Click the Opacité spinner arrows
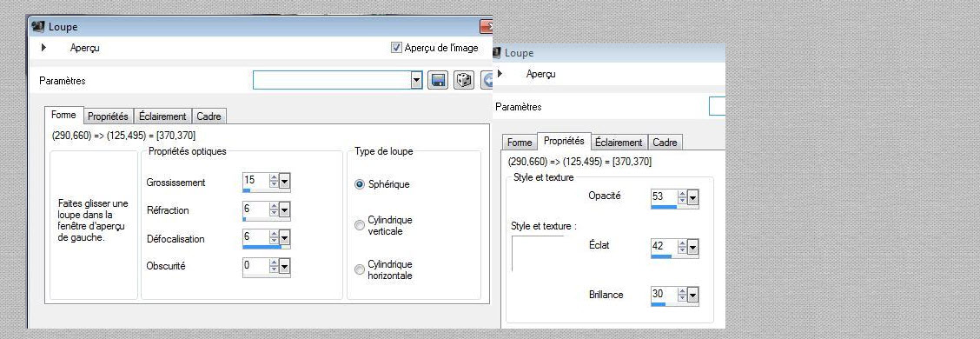This screenshot has width=980, height=339. [682, 197]
